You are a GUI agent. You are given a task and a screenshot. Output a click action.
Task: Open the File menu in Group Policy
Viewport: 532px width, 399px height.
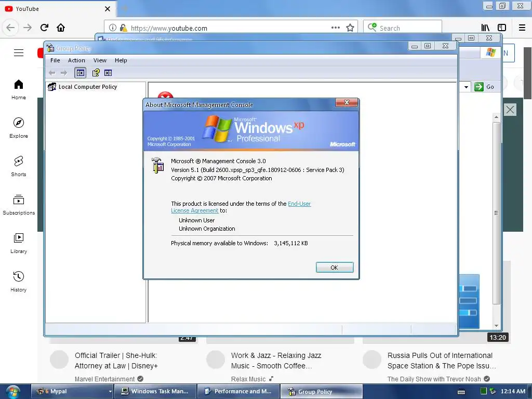[55, 60]
